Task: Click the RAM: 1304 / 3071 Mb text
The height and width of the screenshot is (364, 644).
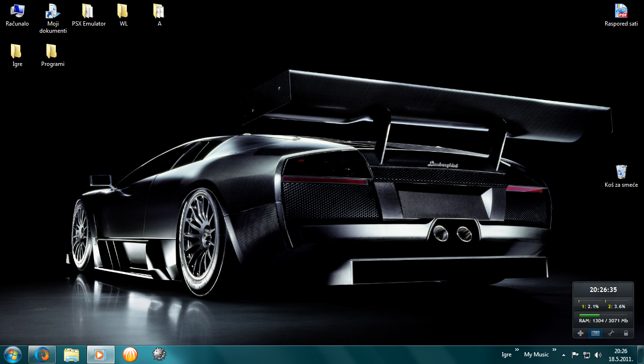Action: [603, 321]
